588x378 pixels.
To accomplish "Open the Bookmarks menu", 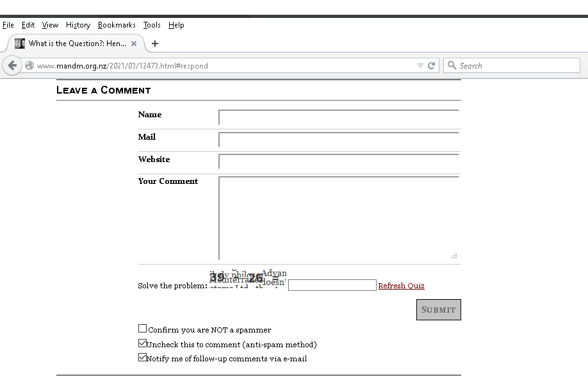I will (117, 25).
